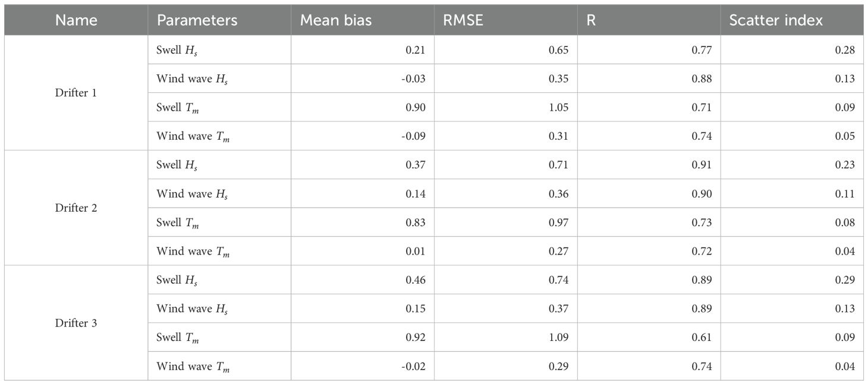Click Drifter 1 Swell Hs parameter cell
Image resolution: width=868 pixels, height=385 pixels.
(177, 50)
